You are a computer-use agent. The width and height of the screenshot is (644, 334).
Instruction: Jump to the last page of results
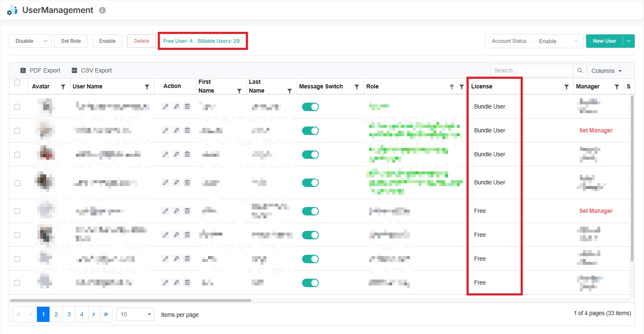pos(106,314)
